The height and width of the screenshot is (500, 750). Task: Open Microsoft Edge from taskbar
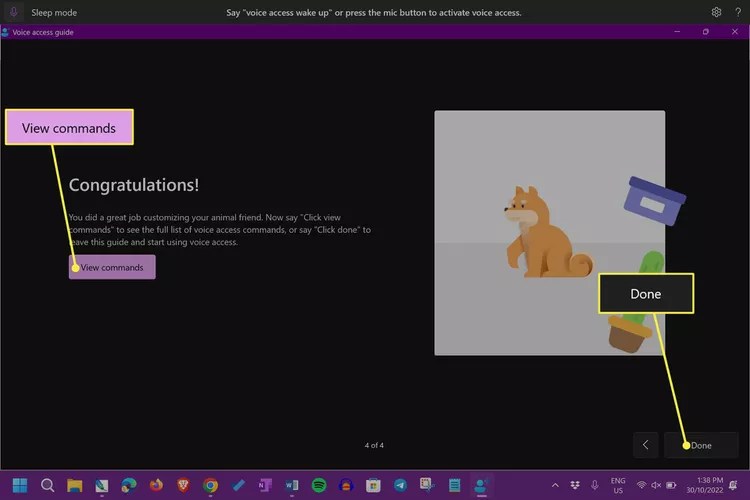click(x=129, y=485)
